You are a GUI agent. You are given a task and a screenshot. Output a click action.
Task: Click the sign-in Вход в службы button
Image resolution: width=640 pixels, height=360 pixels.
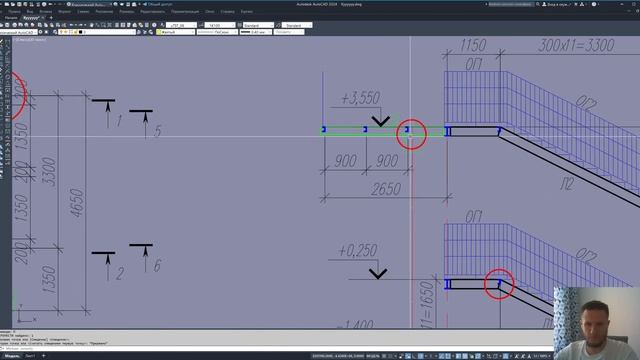point(556,4)
